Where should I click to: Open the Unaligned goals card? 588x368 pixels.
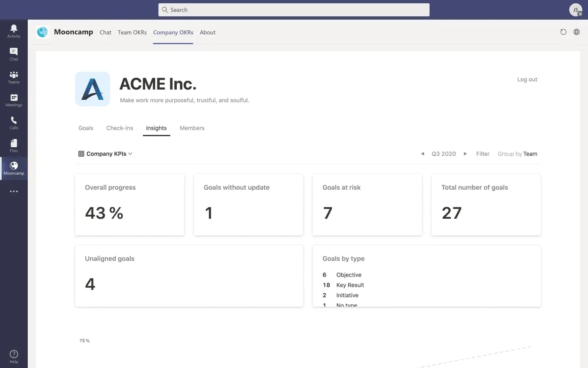pos(189,276)
